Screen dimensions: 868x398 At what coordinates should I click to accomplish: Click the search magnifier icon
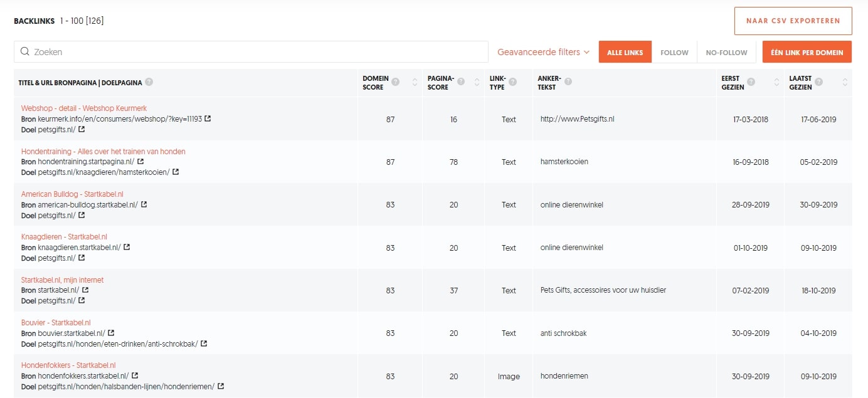[25, 52]
